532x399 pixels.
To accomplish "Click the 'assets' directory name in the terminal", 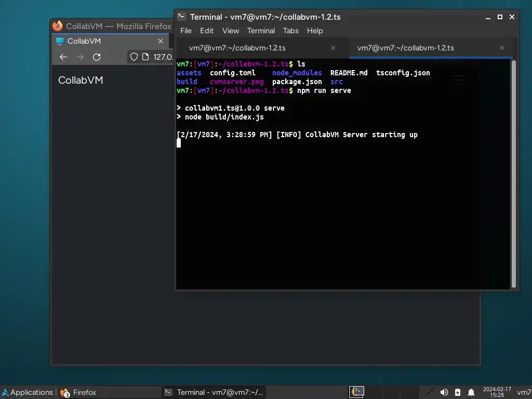I will [x=189, y=73].
